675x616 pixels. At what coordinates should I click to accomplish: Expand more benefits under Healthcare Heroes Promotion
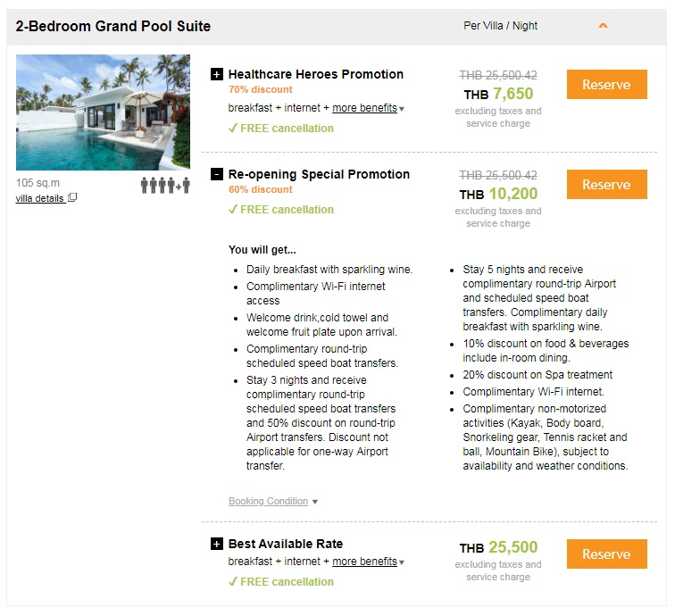364,108
